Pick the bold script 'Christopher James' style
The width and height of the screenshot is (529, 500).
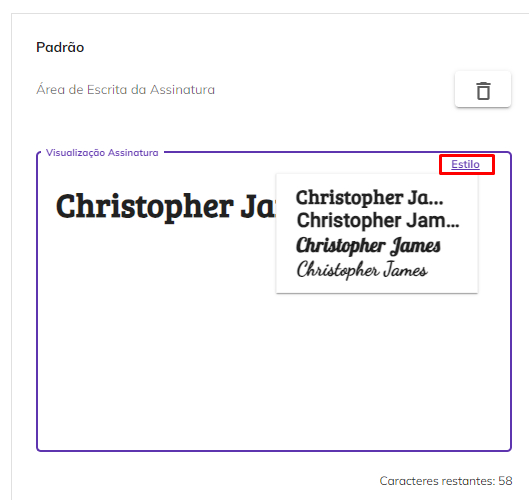[368, 246]
